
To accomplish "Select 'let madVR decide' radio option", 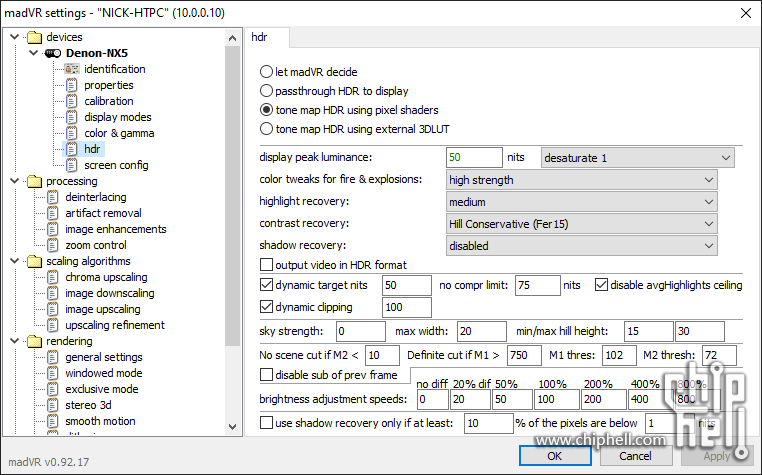I will (266, 72).
